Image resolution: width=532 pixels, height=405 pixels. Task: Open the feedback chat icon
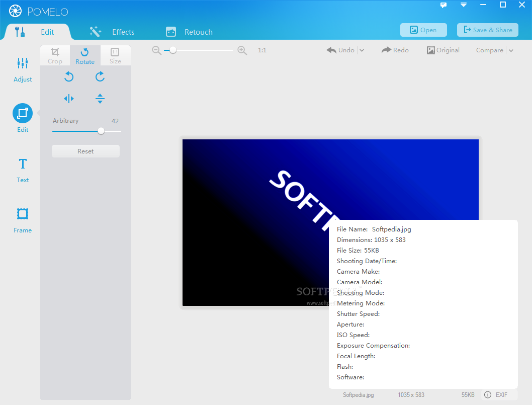click(444, 5)
